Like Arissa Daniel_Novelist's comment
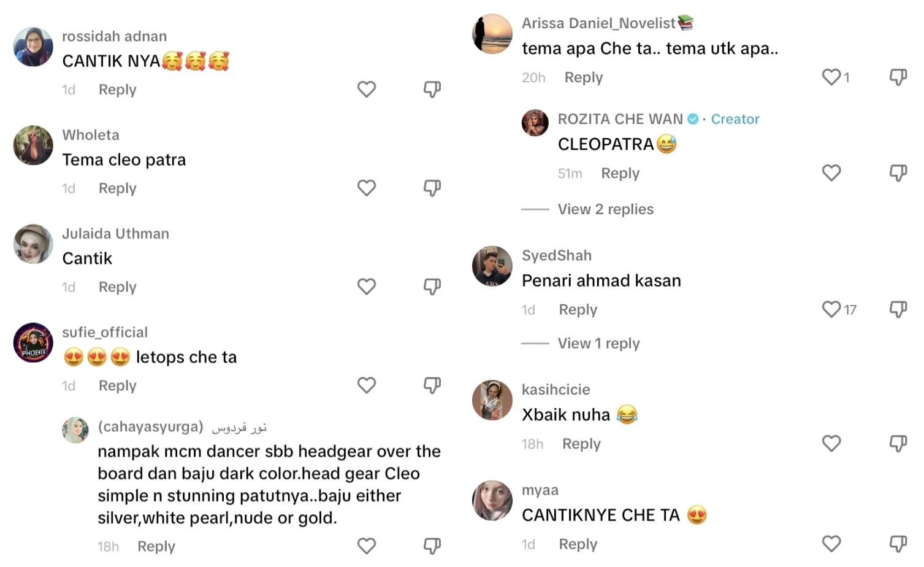Image resolution: width=924 pixels, height=567 pixels. tap(831, 77)
